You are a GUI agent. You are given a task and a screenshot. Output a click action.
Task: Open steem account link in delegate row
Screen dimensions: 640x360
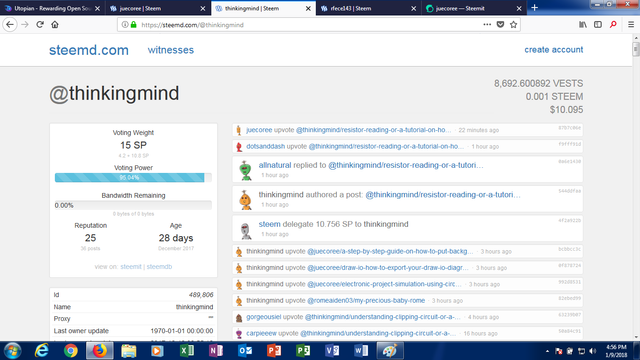tap(269, 224)
